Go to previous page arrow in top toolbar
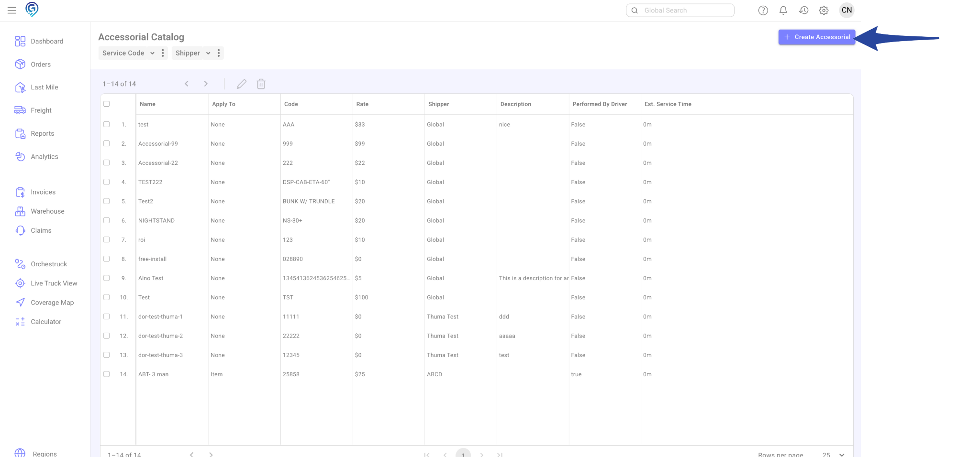The image size is (980, 457). click(x=187, y=84)
